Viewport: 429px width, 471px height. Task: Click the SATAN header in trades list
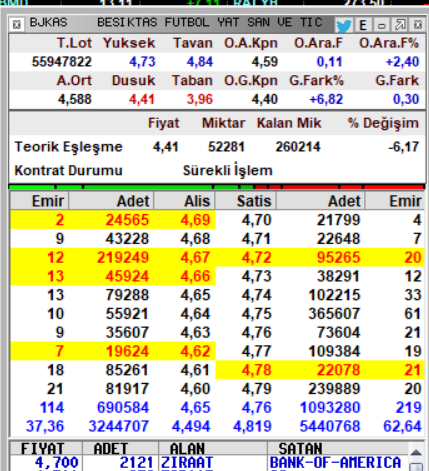click(338, 449)
